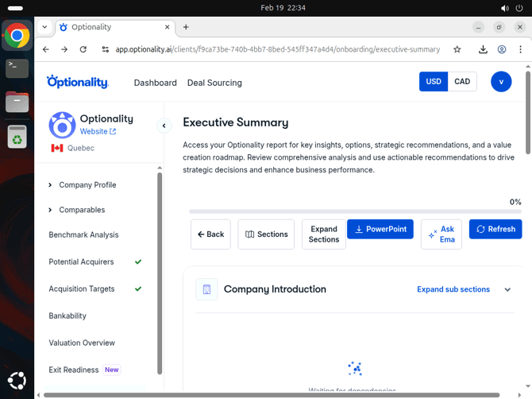
Task: Collapse the sidebar with the chevron button
Action: [164, 126]
